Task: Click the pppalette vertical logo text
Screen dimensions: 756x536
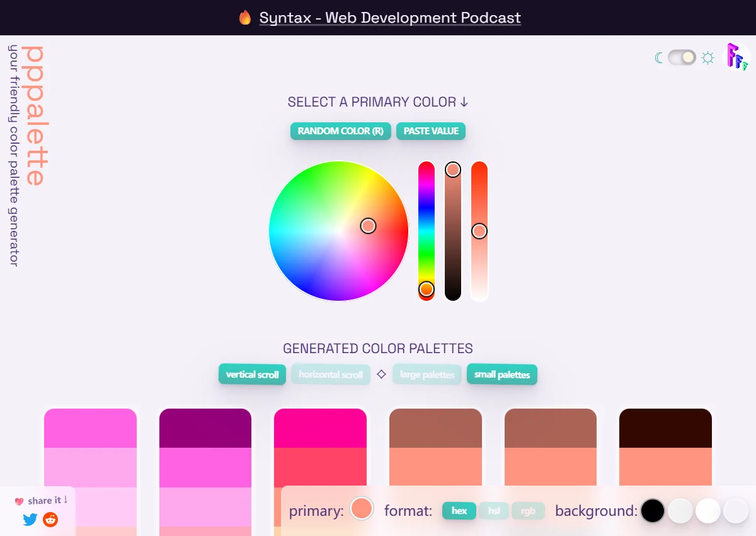Action: click(x=34, y=115)
